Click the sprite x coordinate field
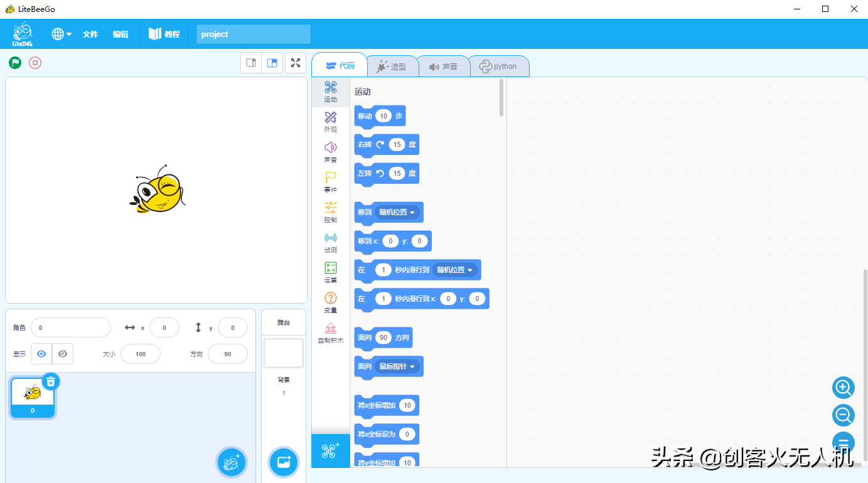 [164, 327]
